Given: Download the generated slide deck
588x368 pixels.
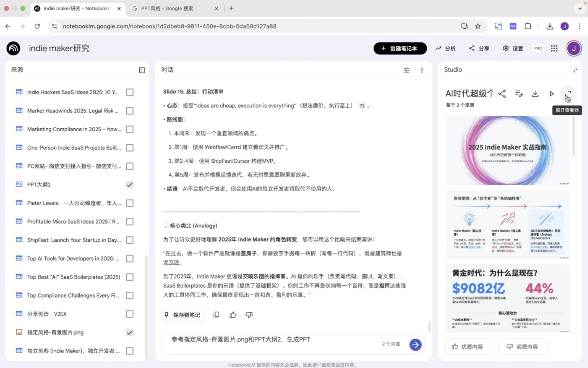Looking at the screenshot, I should [535, 94].
